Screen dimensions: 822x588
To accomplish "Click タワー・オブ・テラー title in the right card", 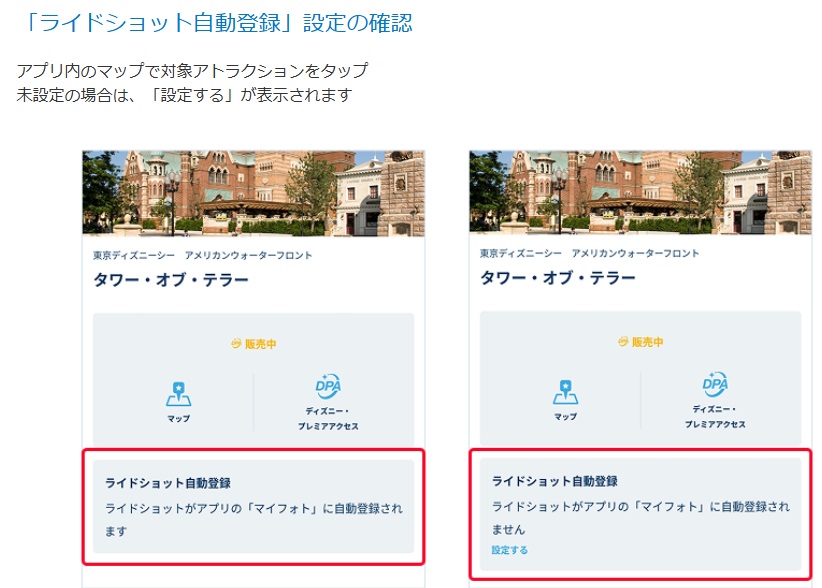I will coord(558,277).
